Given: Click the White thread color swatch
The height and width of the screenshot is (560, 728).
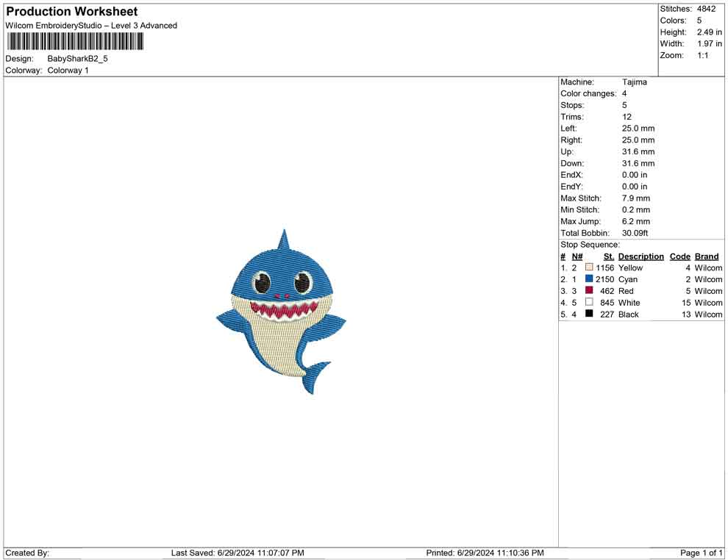Looking at the screenshot, I should 589,302.
